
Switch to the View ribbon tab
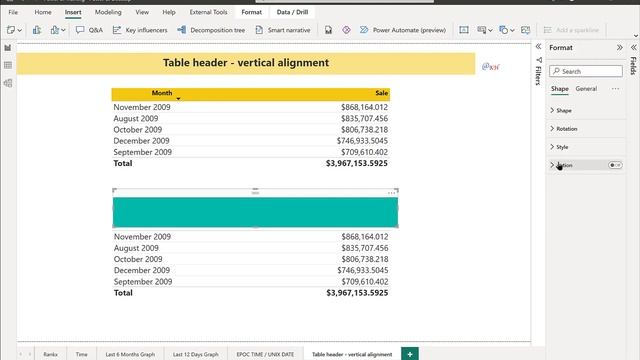pyautogui.click(x=142, y=12)
